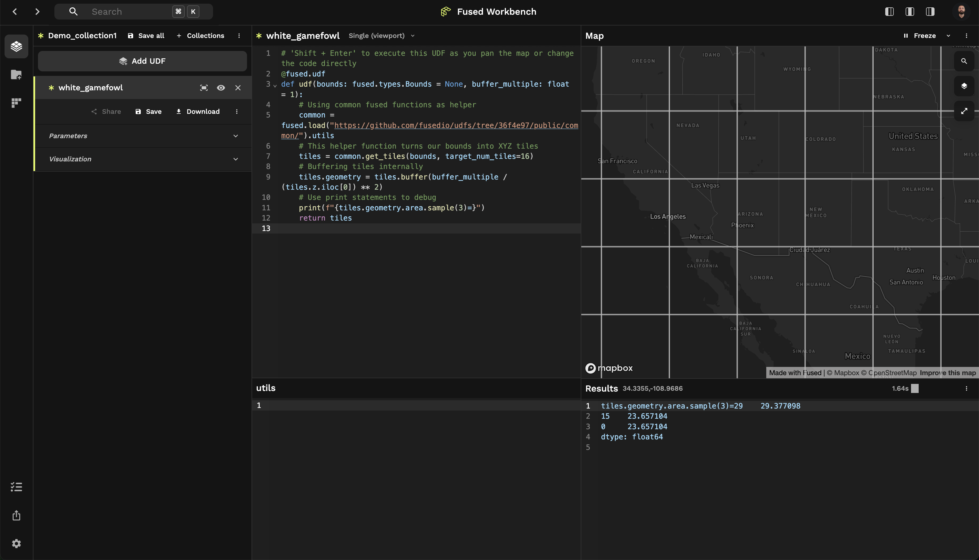Select the utils panel tab
The height and width of the screenshot is (560, 979).
coord(266,388)
